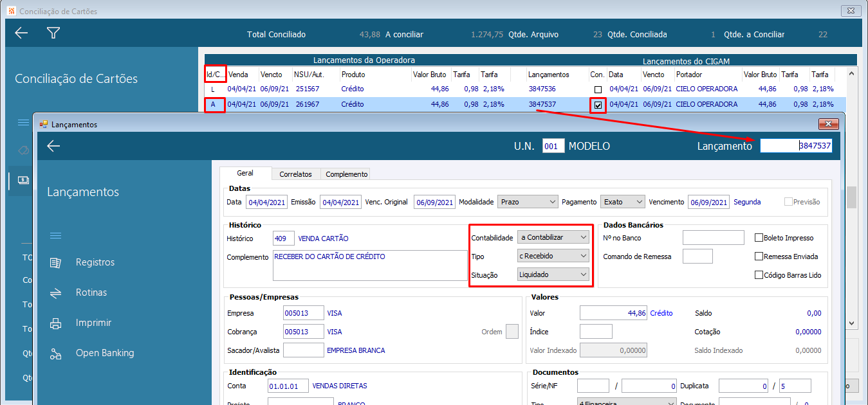This screenshot has height=405, width=868.
Task: Check Con. box for lançamento 3847536
Action: point(598,89)
